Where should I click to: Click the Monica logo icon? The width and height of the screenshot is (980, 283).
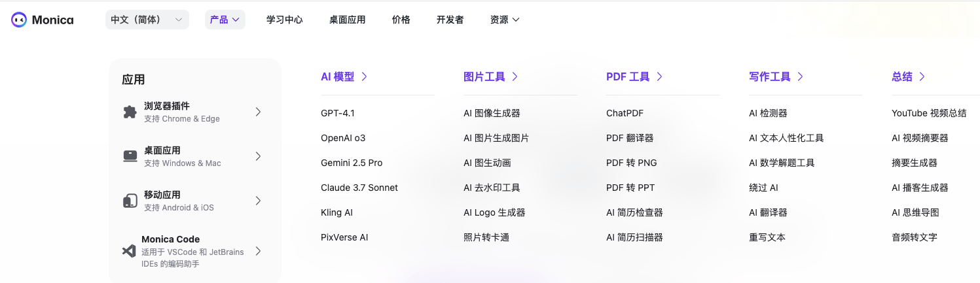click(x=19, y=20)
